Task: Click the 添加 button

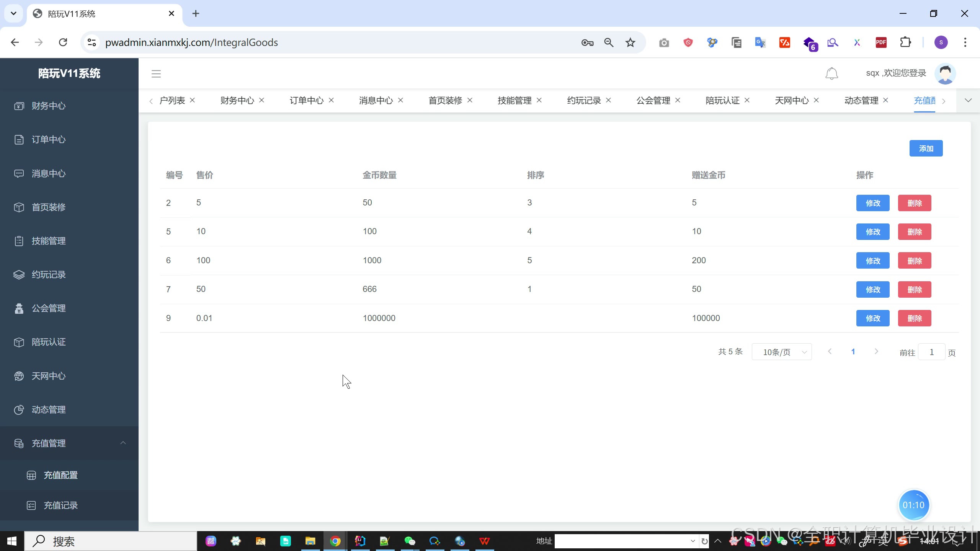Action: pyautogui.click(x=926, y=148)
